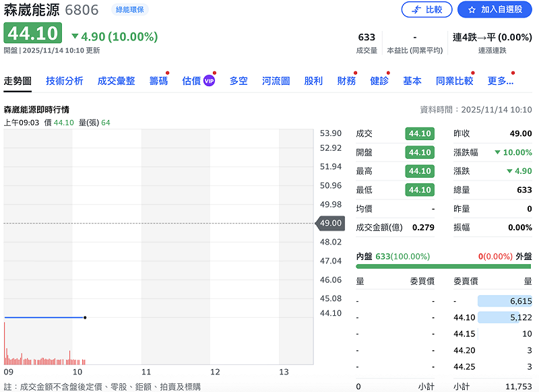Open the 估價 valuation tab
The image size is (539, 392).
[x=192, y=80]
